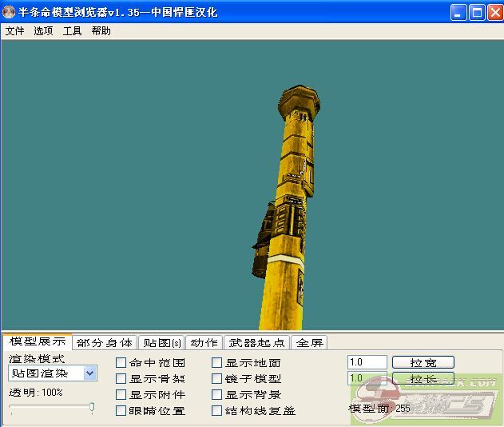Click the 拉宽 button
The height and width of the screenshot is (427, 504).
pos(423,363)
